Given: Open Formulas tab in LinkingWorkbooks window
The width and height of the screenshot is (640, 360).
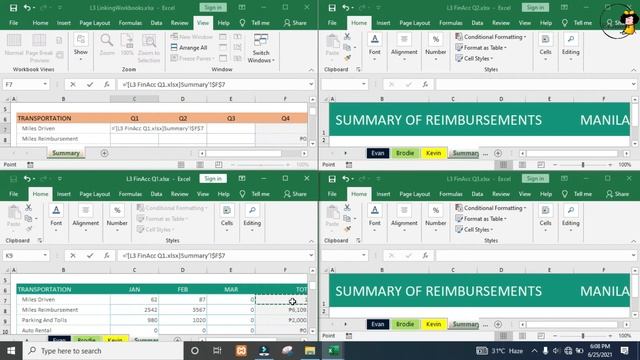Looking at the screenshot, I should [x=130, y=23].
